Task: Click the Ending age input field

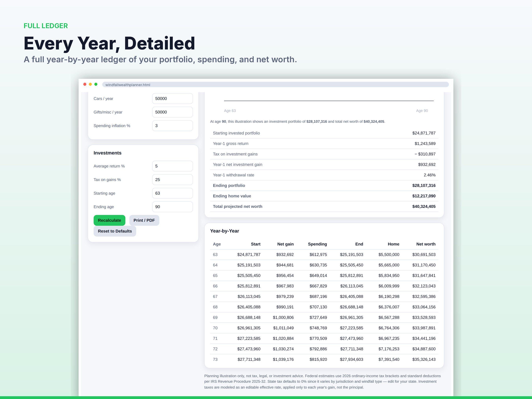Action: [172, 207]
